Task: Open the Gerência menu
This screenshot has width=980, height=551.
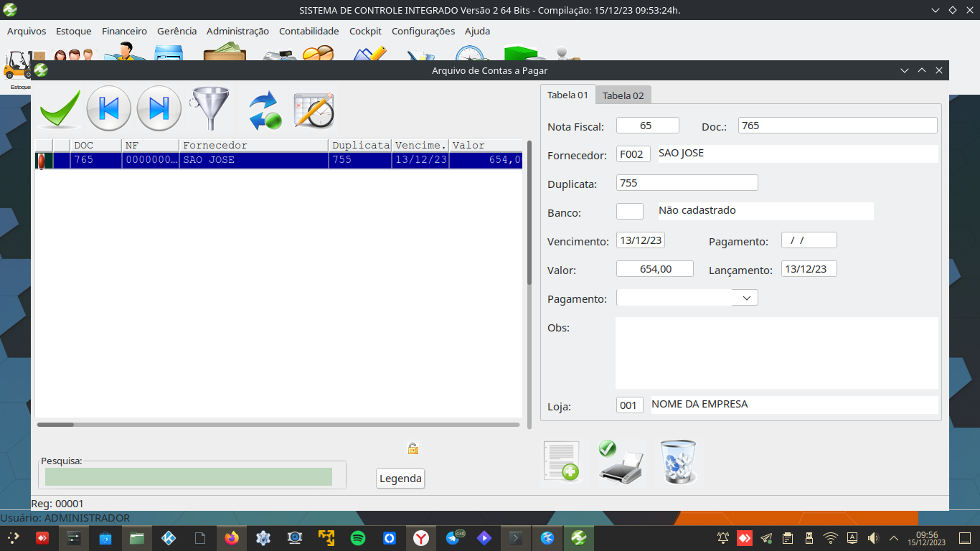Action: point(176,31)
